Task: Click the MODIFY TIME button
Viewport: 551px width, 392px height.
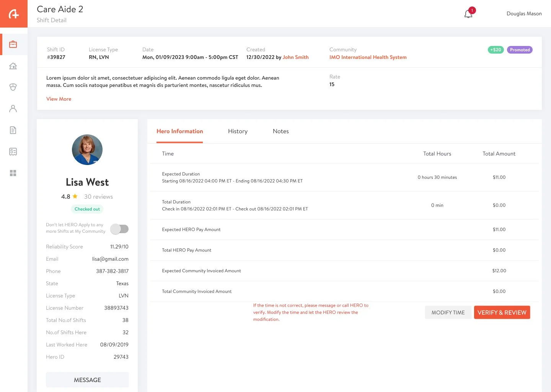Action: click(448, 312)
